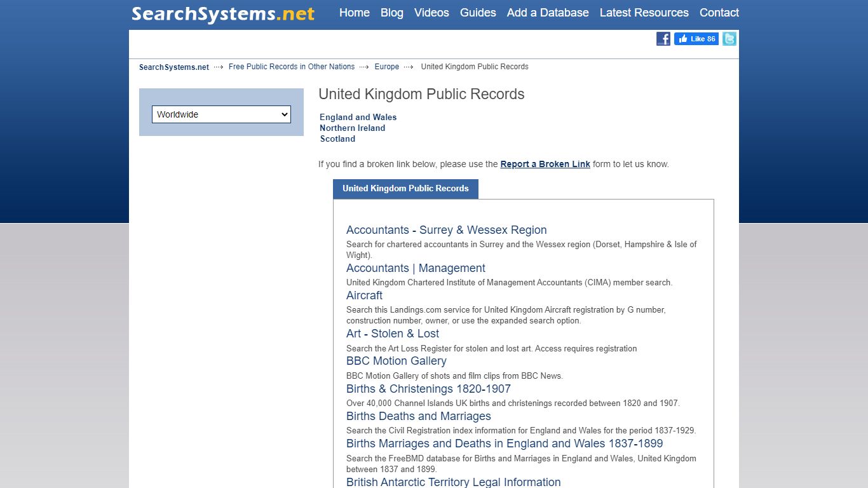Open Births & Christenings 1820-1907
This screenshot has height=488, width=868.
(428, 389)
